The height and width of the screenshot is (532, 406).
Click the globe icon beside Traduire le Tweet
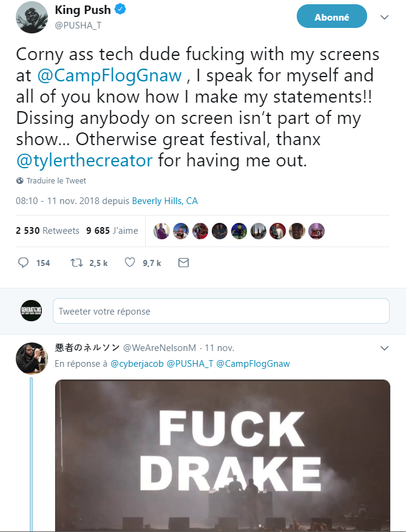(x=20, y=181)
